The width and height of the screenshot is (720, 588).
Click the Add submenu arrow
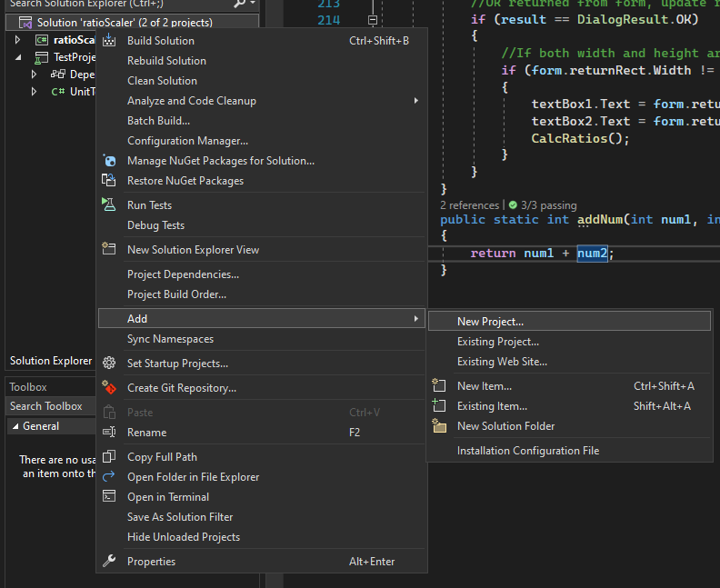[x=416, y=318]
